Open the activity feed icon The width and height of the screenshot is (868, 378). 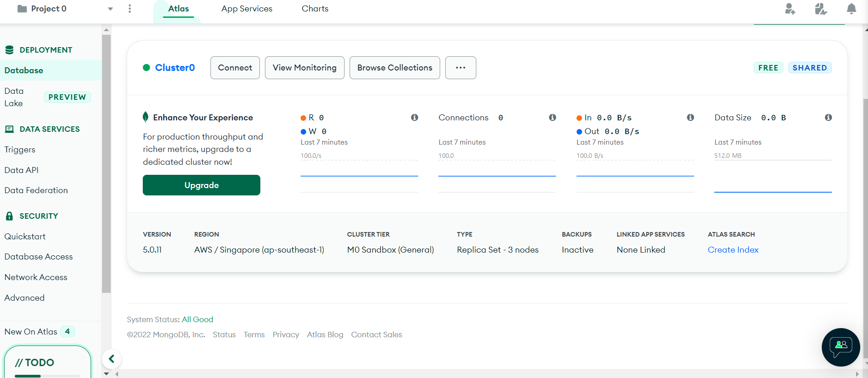coord(821,9)
